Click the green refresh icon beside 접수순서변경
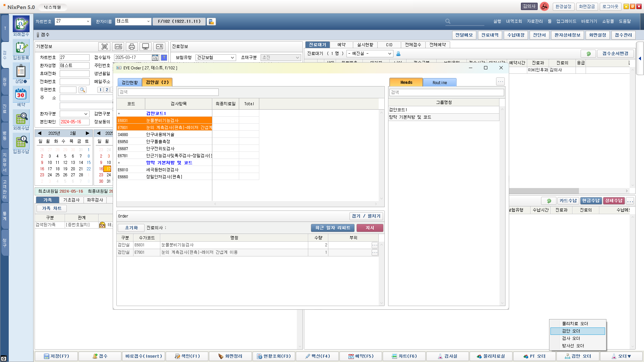The image size is (644, 362). pos(588,54)
